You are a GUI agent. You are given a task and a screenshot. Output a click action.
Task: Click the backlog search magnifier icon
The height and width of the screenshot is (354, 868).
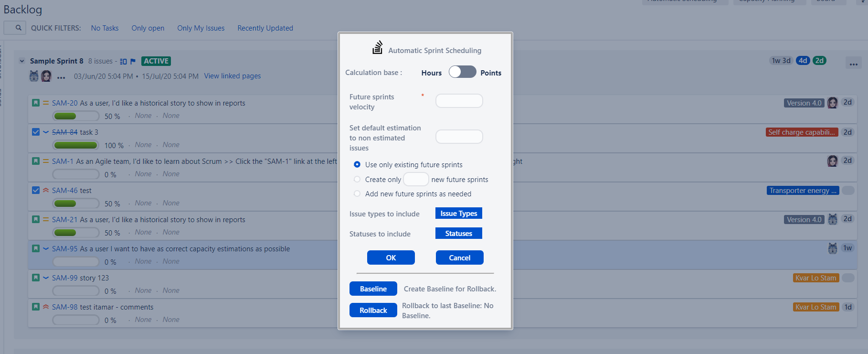(x=18, y=28)
